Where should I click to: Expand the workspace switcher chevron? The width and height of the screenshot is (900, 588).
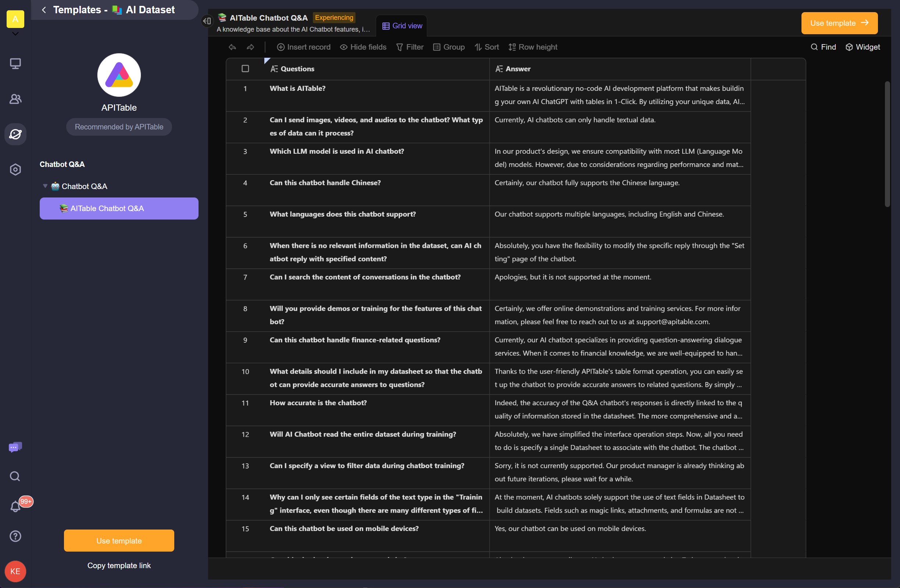tap(15, 34)
